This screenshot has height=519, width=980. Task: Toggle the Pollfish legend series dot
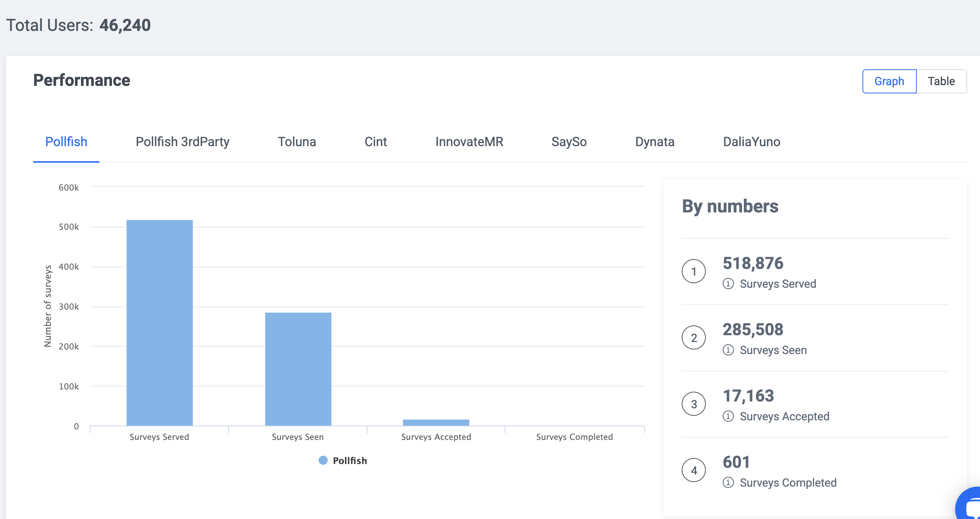click(323, 460)
